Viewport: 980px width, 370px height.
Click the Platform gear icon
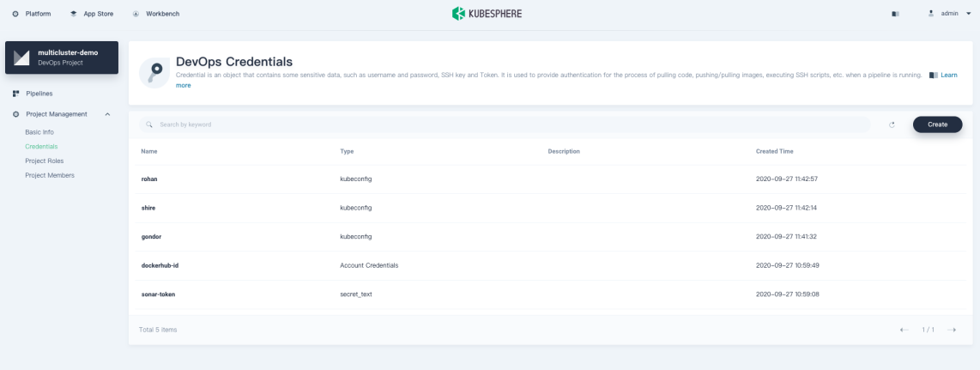(x=15, y=14)
